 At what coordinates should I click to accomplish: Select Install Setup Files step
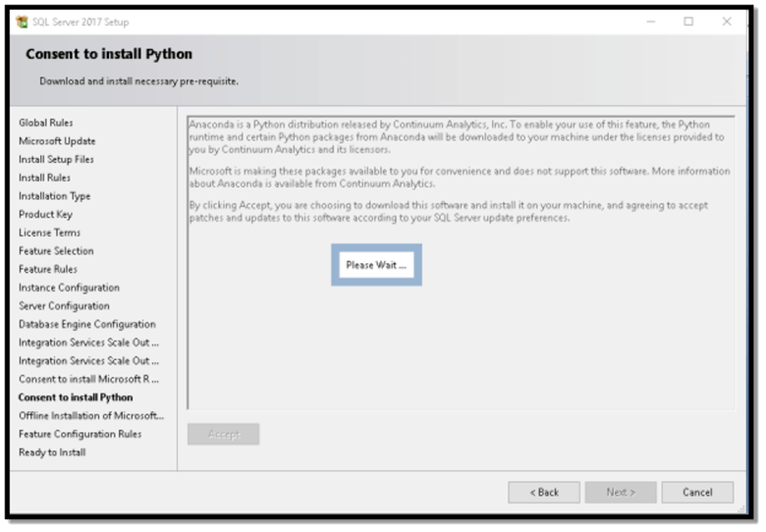(56, 160)
